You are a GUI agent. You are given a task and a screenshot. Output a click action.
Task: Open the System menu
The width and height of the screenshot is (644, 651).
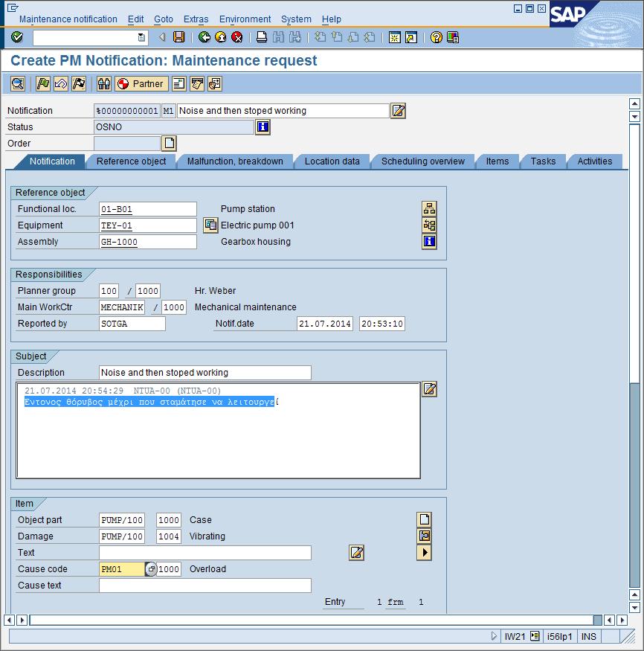tap(296, 19)
